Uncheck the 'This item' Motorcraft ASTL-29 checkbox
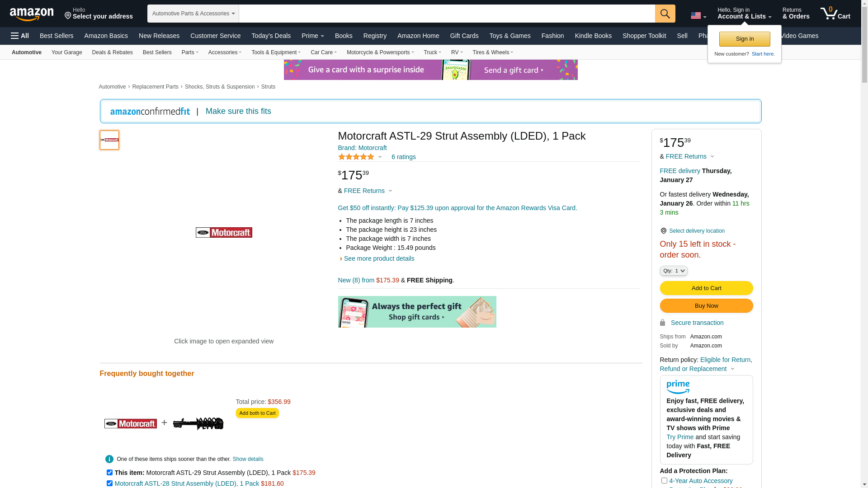The height and width of the screenshot is (488, 868). [x=109, y=473]
